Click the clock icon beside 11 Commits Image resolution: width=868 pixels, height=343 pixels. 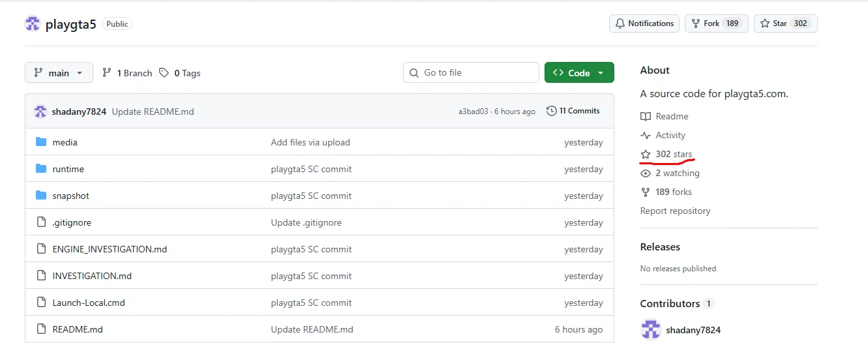[x=552, y=111]
